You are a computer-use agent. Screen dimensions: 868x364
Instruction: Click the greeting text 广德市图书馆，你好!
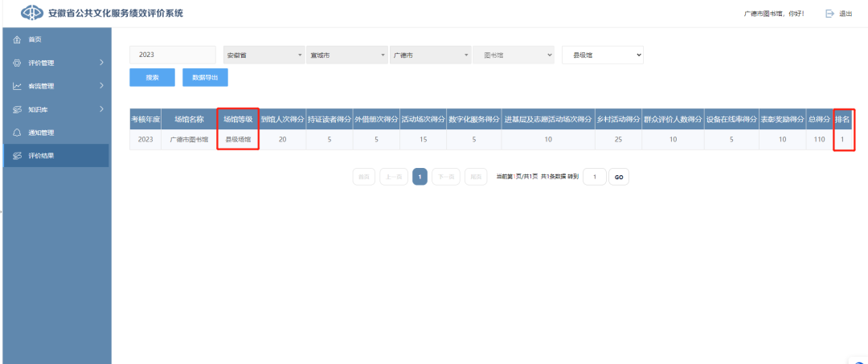coord(774,14)
